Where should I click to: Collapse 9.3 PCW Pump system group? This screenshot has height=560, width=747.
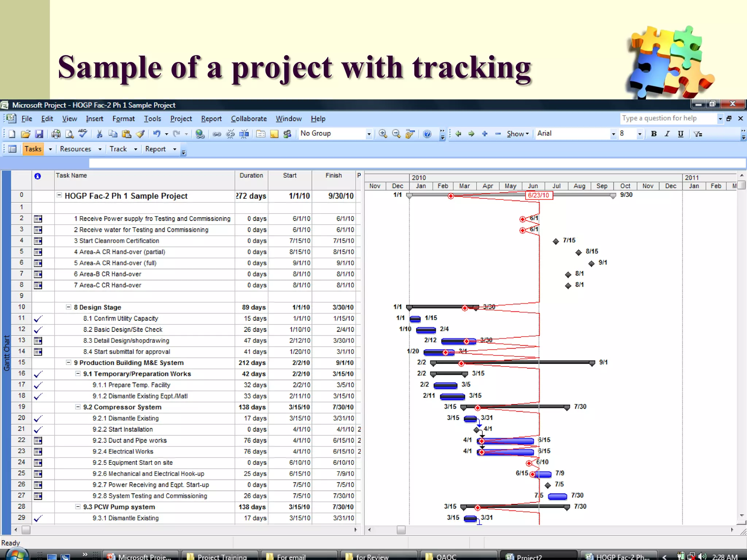pos(78,507)
